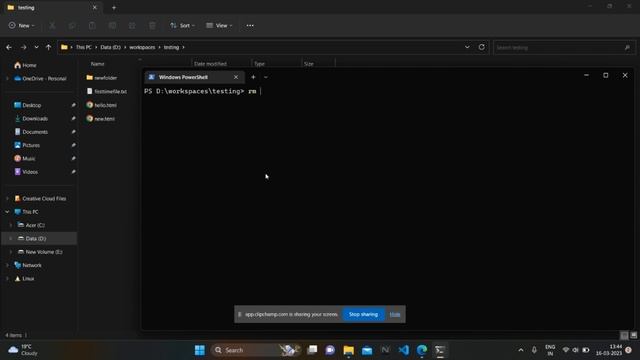640x360 pixels.
Task: Click the Copy icon in File Explorer toolbar
Action: 72,25
